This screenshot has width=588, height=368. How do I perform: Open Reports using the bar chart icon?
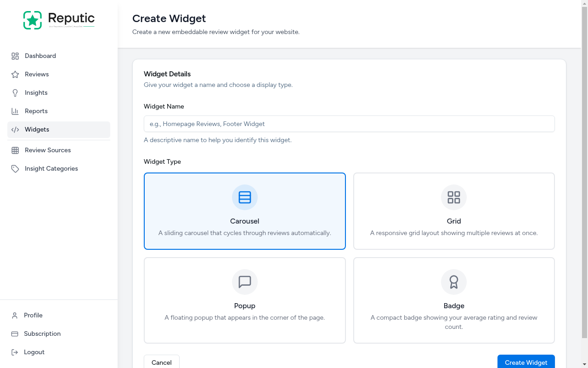15,111
